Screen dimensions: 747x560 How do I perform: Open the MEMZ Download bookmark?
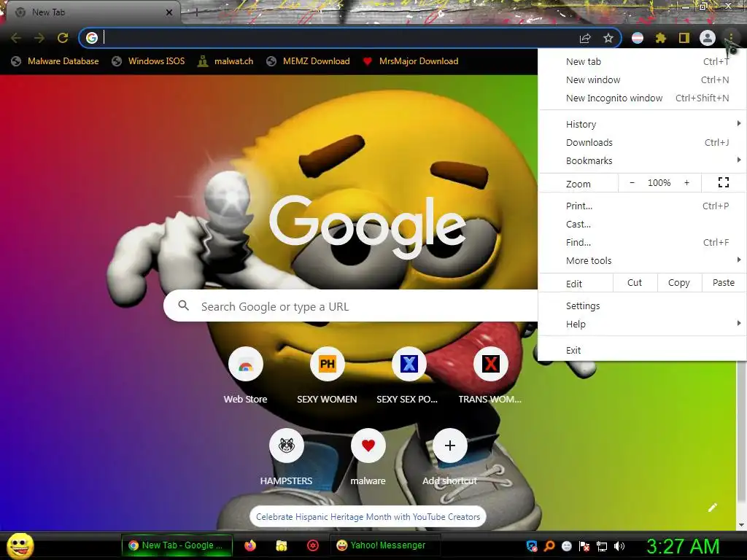309,61
